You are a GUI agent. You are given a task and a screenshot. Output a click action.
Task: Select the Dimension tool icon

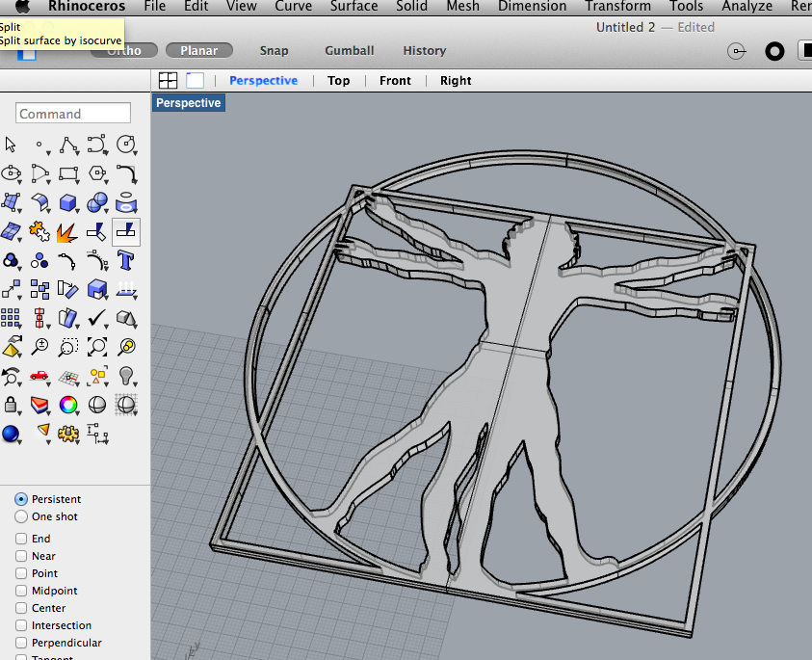pos(97,434)
